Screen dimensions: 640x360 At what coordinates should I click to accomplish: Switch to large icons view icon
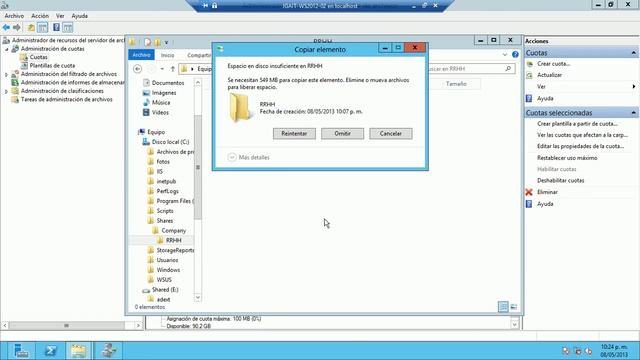click(513, 307)
